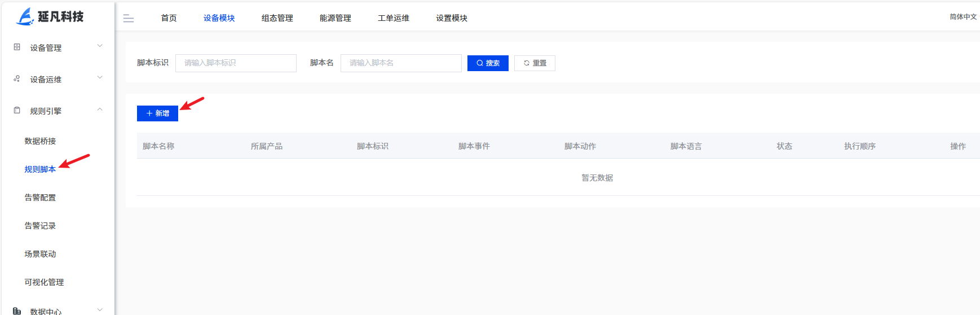
Task: Click the 新增 add button
Action: 157,113
